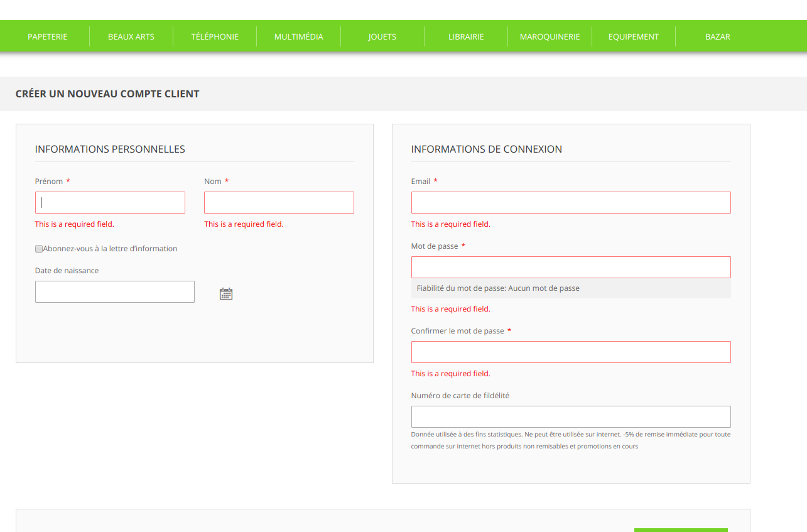Open the Maroquinerie category

pos(550,36)
